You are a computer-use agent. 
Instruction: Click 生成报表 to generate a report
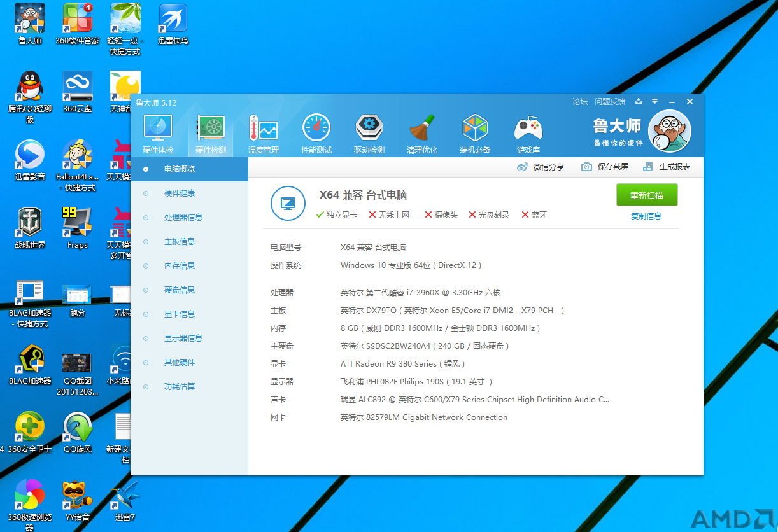click(x=667, y=167)
